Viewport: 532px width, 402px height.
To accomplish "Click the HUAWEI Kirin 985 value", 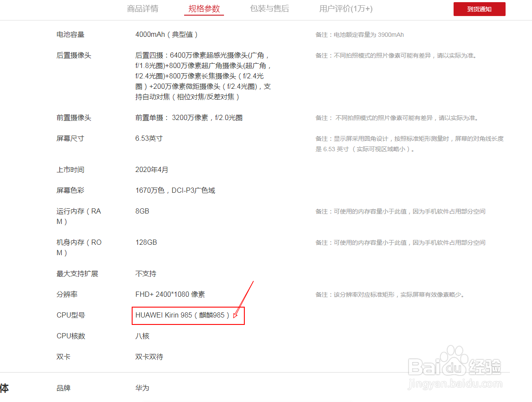I will click(183, 315).
